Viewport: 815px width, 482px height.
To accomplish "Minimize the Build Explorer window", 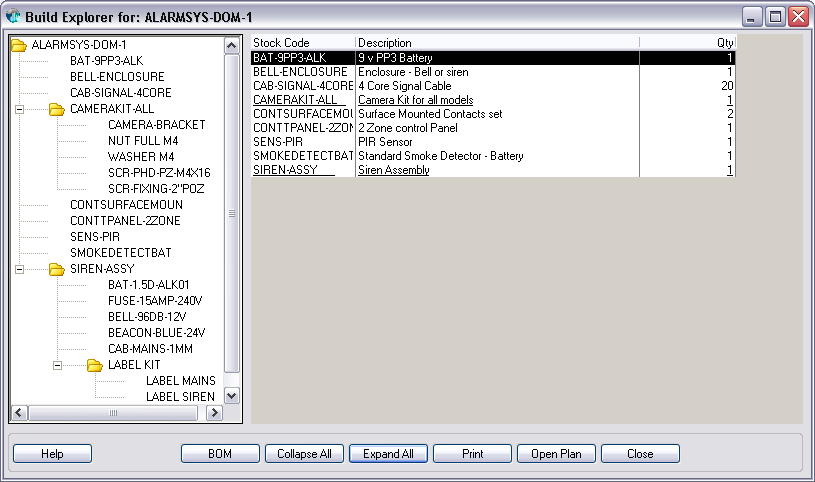I will pos(752,17).
